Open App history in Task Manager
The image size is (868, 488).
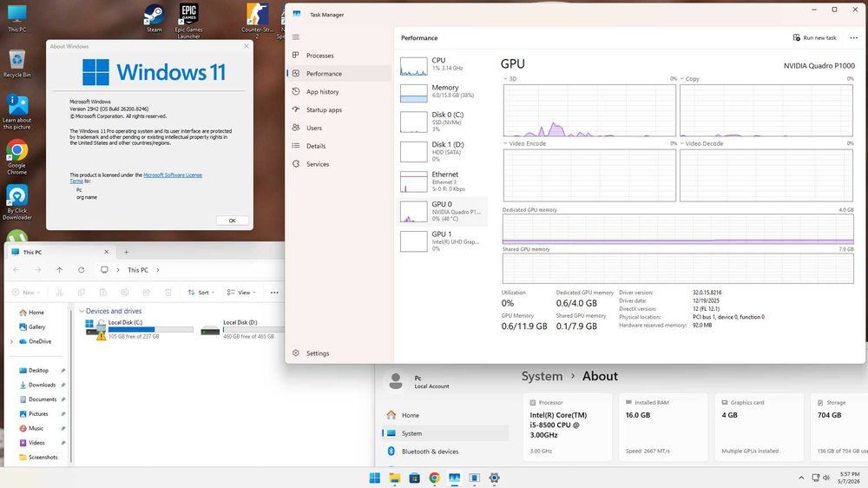339,92
